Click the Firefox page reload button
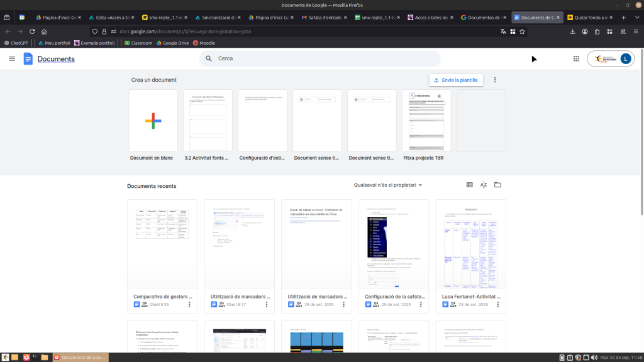 point(31,31)
